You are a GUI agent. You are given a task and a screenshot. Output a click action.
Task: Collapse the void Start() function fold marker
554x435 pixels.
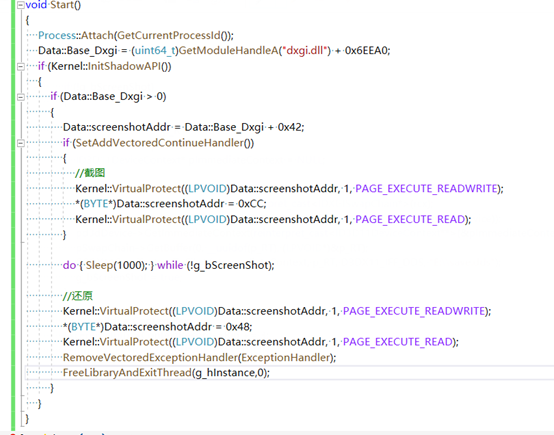[21, 5]
